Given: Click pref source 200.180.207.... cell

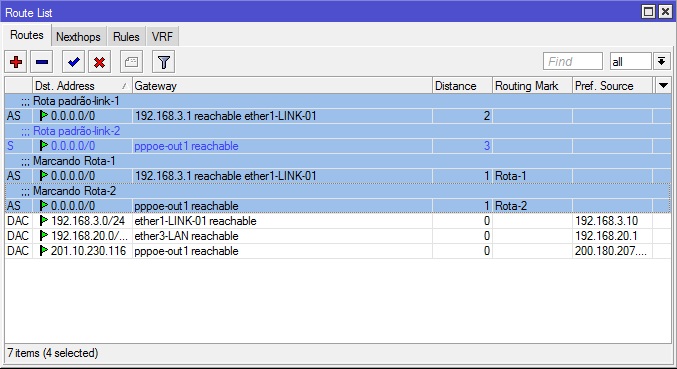Looking at the screenshot, I should click(611, 251).
